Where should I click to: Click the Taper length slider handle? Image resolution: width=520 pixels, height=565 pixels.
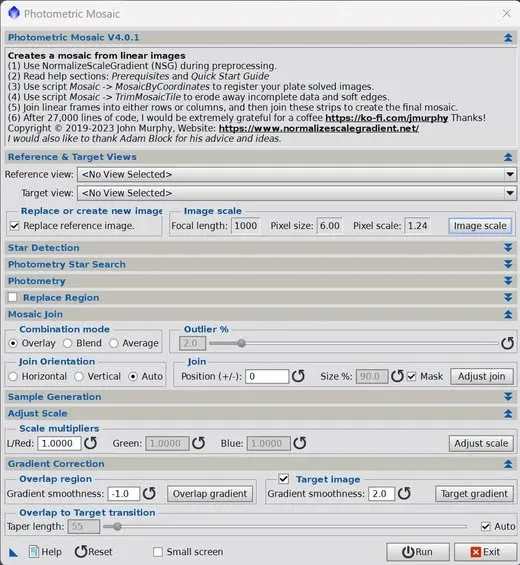click(x=117, y=527)
